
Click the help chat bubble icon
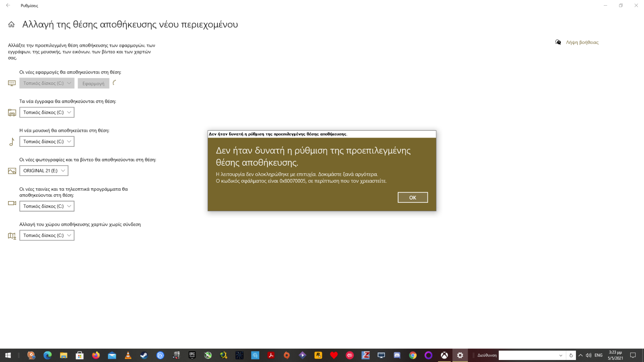558,42
